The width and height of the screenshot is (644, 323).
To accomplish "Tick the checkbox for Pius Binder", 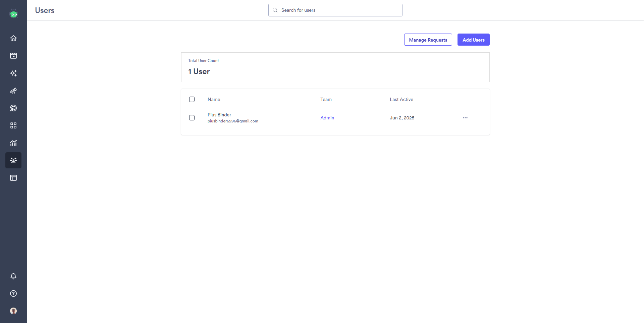I will point(192,118).
